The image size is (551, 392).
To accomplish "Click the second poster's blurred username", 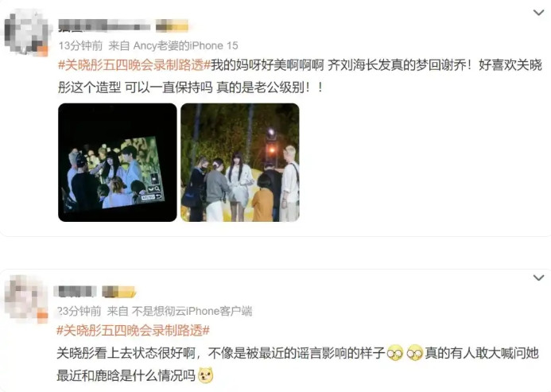I will pyautogui.click(x=76, y=292).
